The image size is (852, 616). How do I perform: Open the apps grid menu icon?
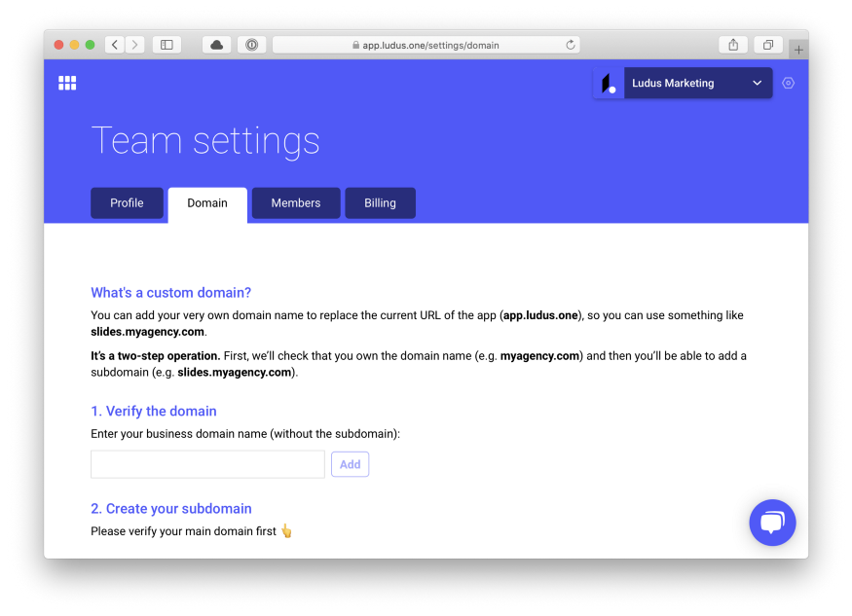[67, 83]
